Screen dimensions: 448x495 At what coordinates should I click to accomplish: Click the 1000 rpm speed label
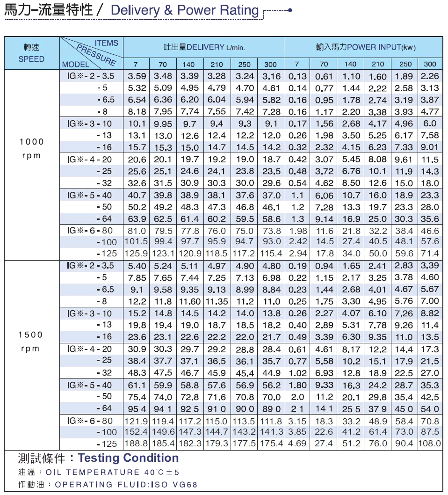tap(31, 149)
